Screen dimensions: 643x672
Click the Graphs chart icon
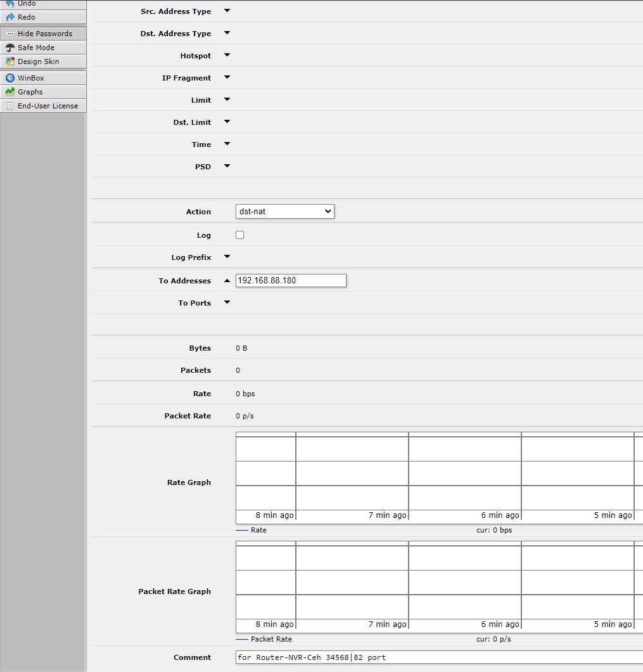10,92
